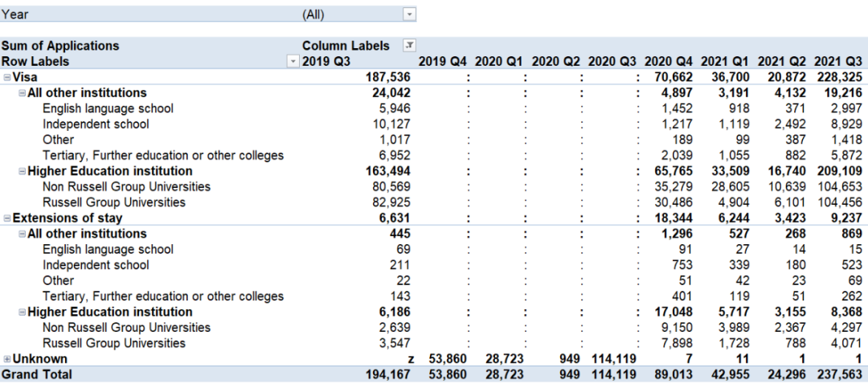Open the Year filter dropdown arrow
868x384 pixels.
click(410, 14)
